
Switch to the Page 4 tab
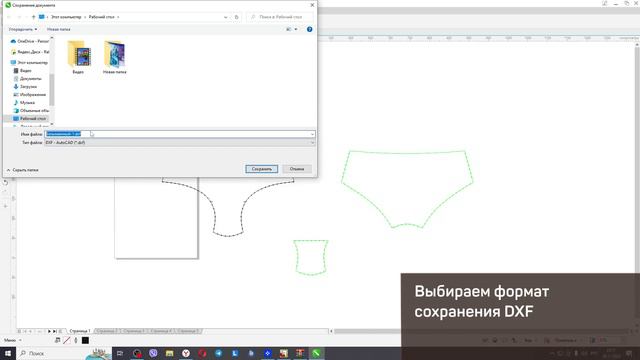coord(161,331)
